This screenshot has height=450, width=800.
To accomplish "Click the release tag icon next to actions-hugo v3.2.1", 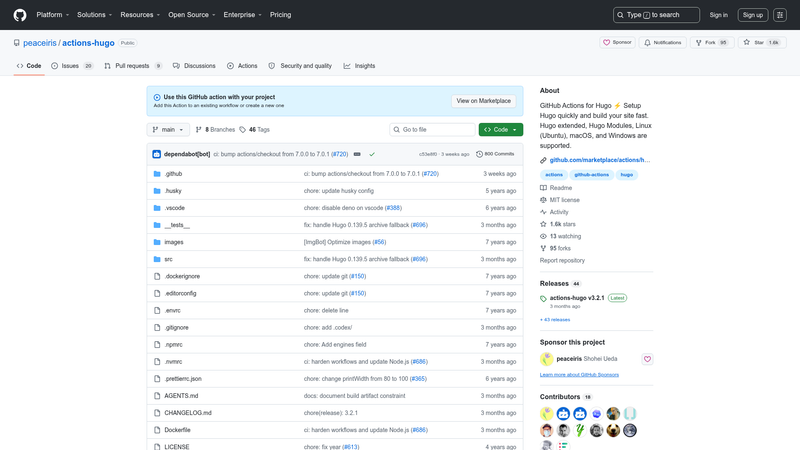I will coord(543,298).
